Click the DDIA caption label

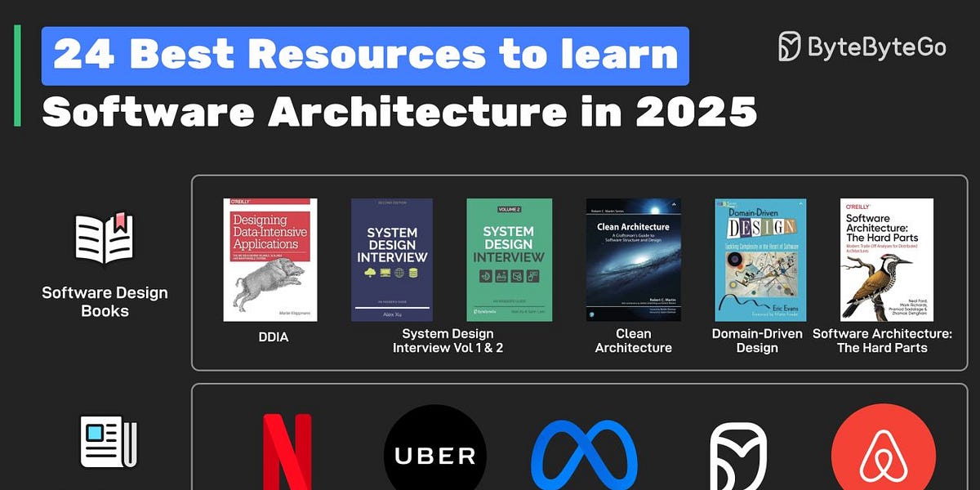272,337
